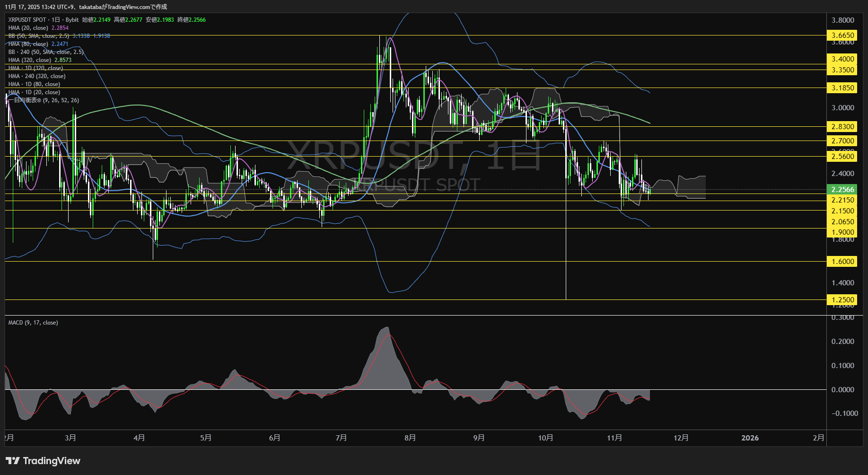Hide the BB (50, SMA, close, 2.5) indicator

38,35
